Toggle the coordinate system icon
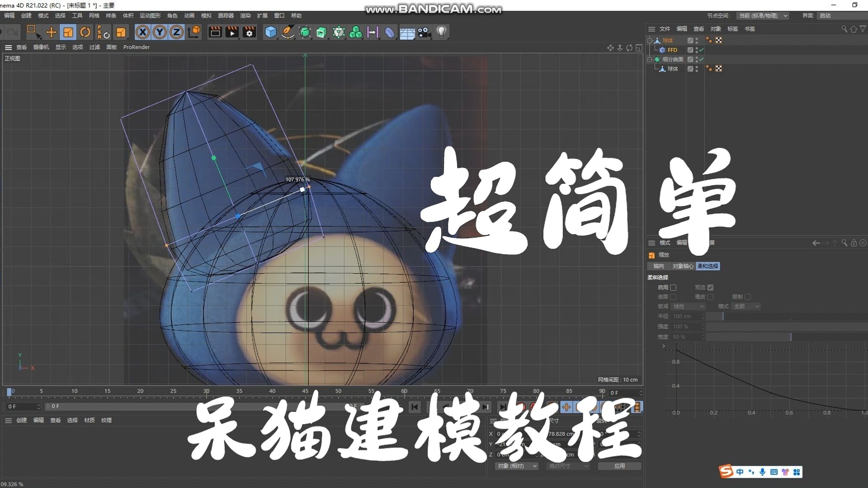The width and height of the screenshot is (868, 488). (194, 32)
